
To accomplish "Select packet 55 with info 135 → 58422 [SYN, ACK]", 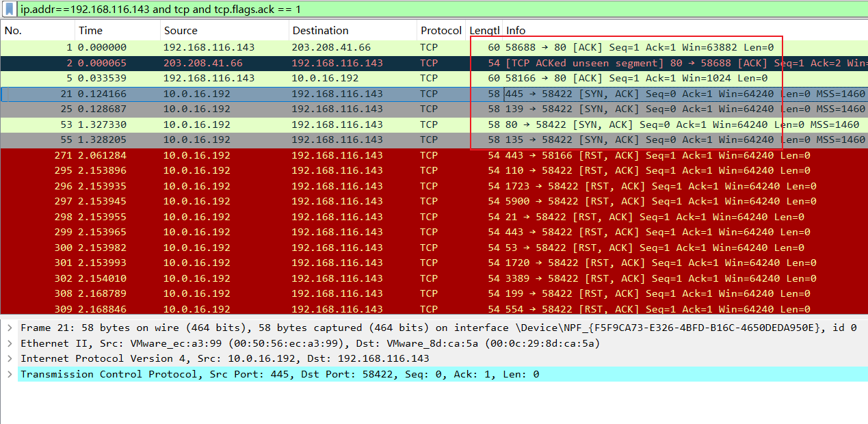I will 434,140.
